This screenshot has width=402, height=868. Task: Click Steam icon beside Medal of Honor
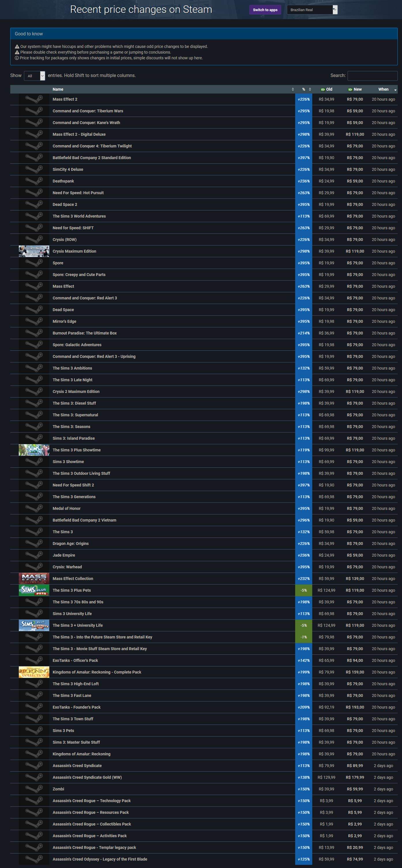point(34,508)
